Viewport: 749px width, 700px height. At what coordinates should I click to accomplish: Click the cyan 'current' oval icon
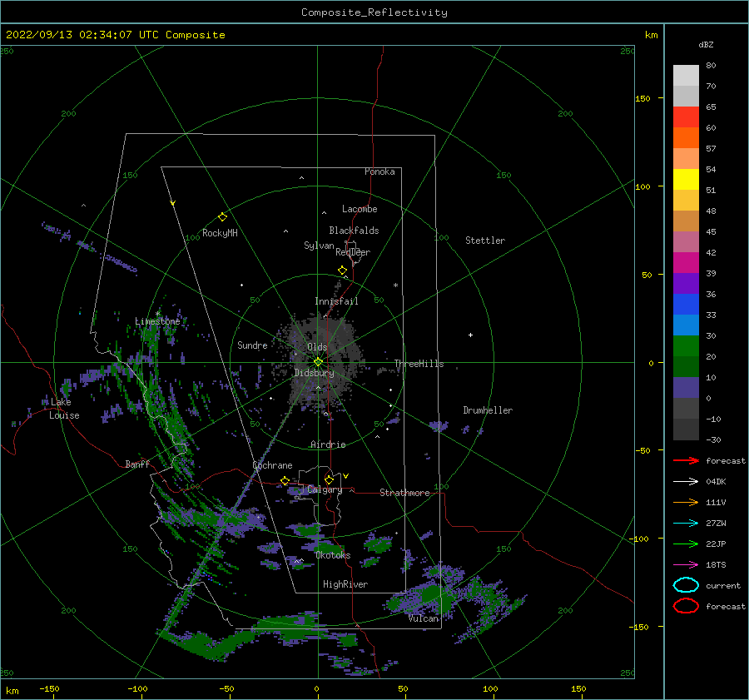point(686,585)
